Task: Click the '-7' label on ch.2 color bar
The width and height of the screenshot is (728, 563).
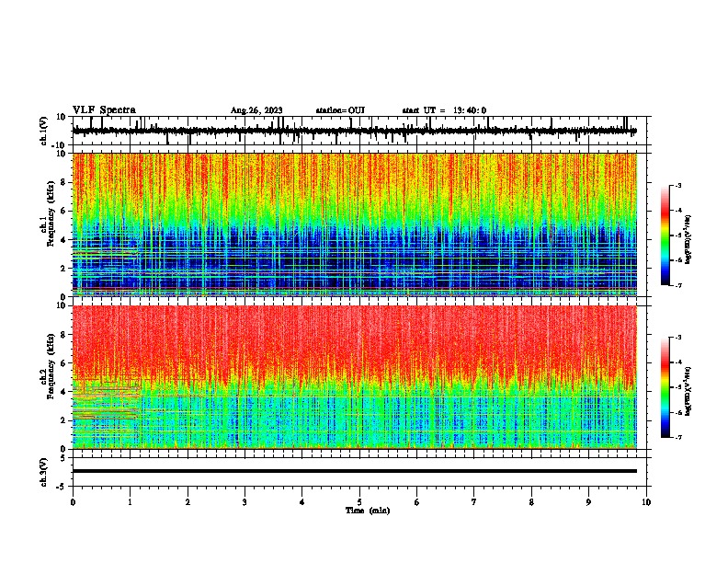Action: click(677, 438)
